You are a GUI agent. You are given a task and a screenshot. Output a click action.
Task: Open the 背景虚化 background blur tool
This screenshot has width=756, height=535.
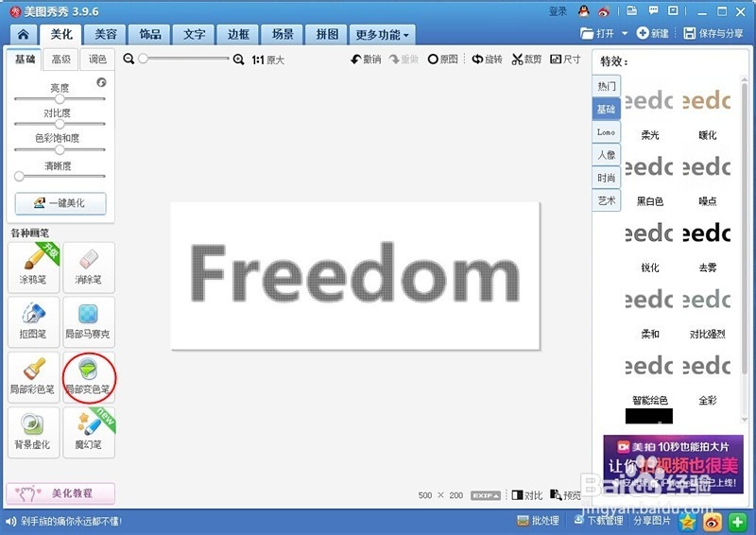tap(33, 432)
